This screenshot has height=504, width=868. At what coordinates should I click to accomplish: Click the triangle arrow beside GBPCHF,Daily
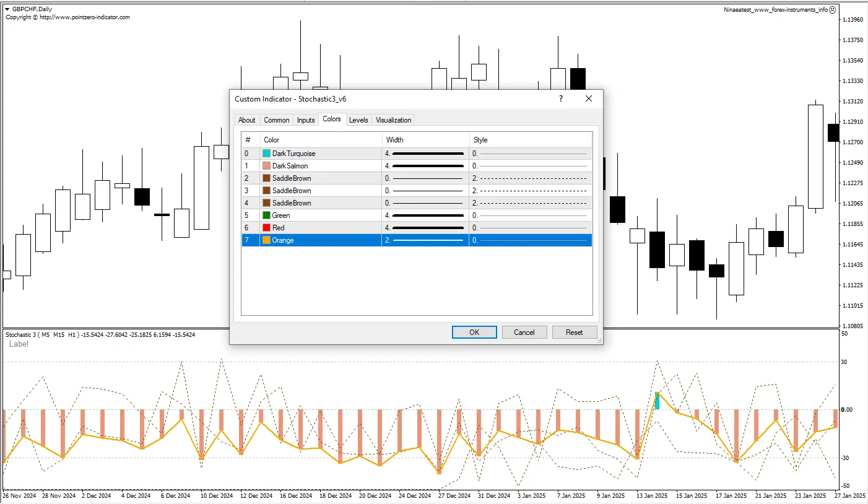7,9
